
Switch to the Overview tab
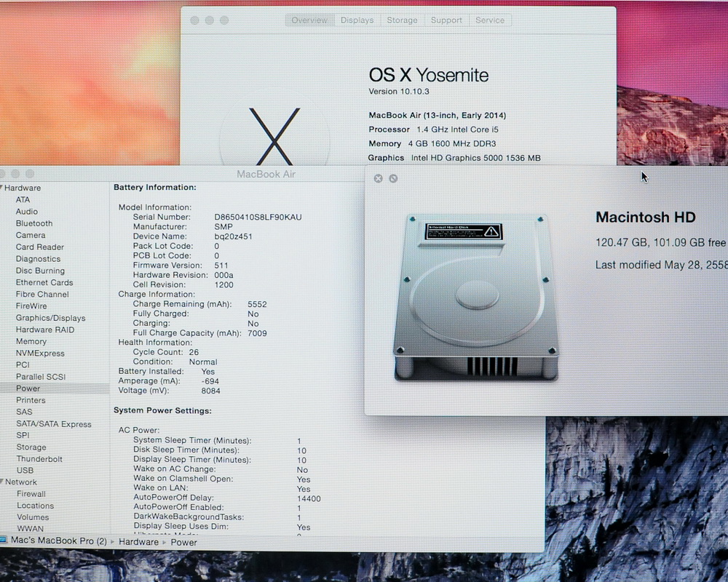click(x=309, y=20)
